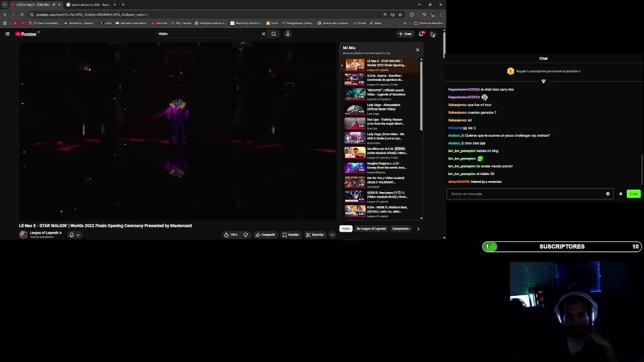
Task: Close the Mi Mix playlist panel
Action: click(418, 50)
